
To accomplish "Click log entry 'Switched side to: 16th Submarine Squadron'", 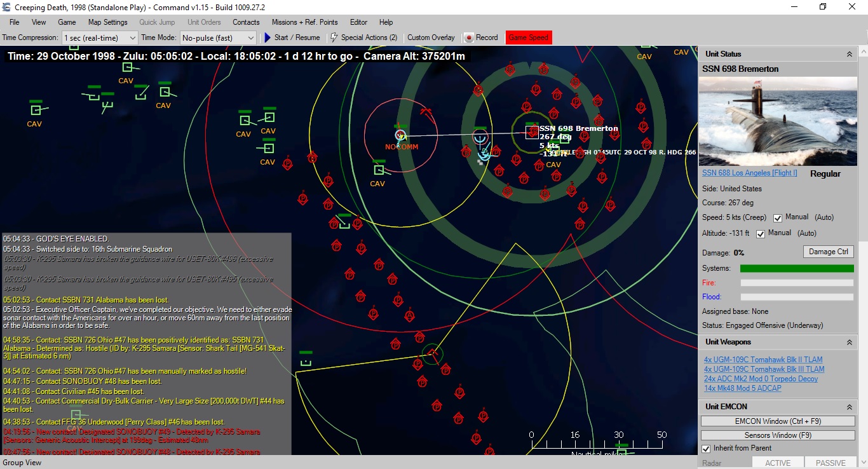I will pyautogui.click(x=88, y=249).
